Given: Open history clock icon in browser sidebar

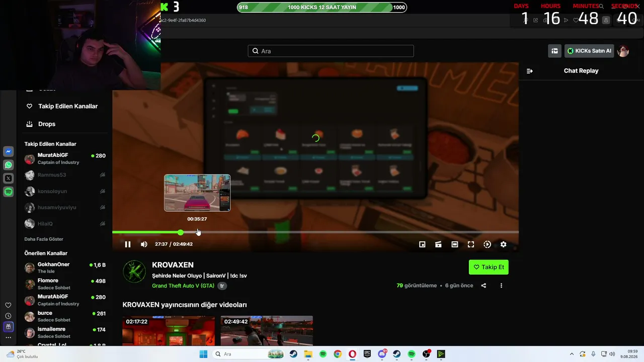Looking at the screenshot, I should tap(8, 316).
